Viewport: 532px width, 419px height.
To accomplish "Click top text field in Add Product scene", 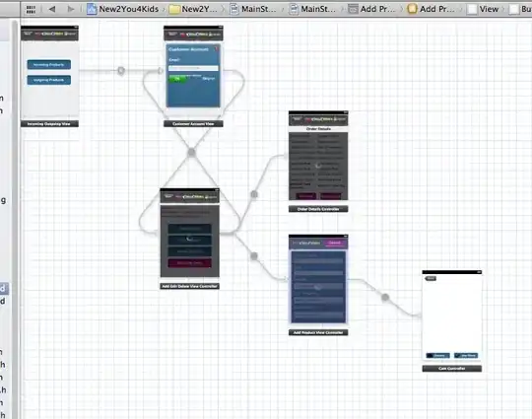I will coord(318,261).
